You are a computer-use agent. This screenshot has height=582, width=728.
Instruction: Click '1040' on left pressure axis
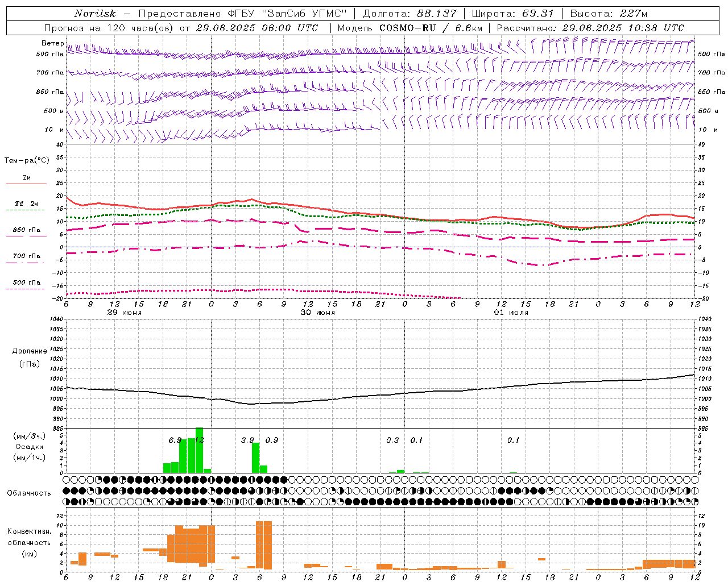click(56, 319)
